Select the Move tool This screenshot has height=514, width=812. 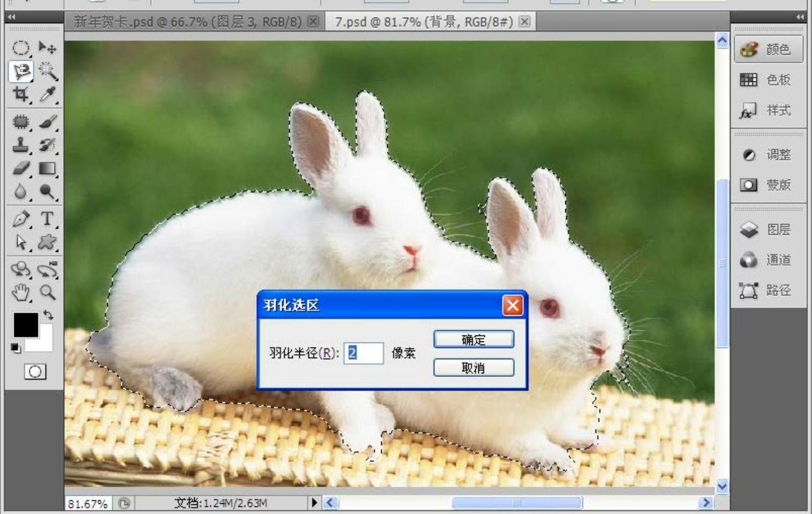(47, 48)
